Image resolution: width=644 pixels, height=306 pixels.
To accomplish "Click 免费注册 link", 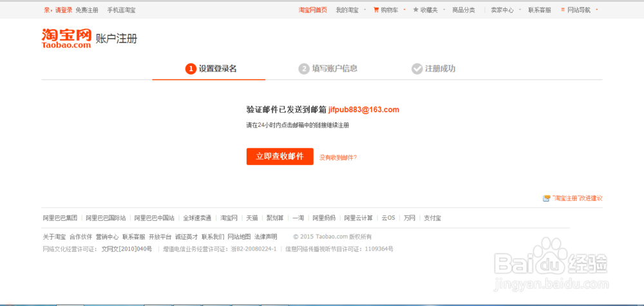I will [x=87, y=10].
